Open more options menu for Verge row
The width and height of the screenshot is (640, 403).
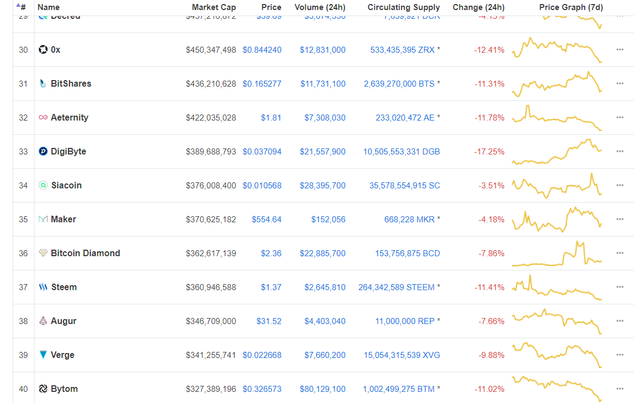point(620,355)
